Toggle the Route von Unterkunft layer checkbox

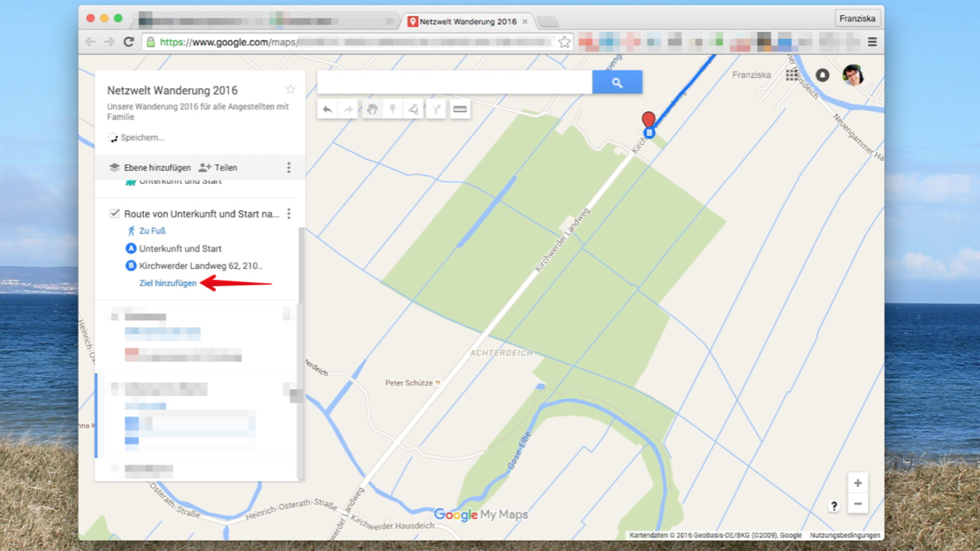(114, 214)
